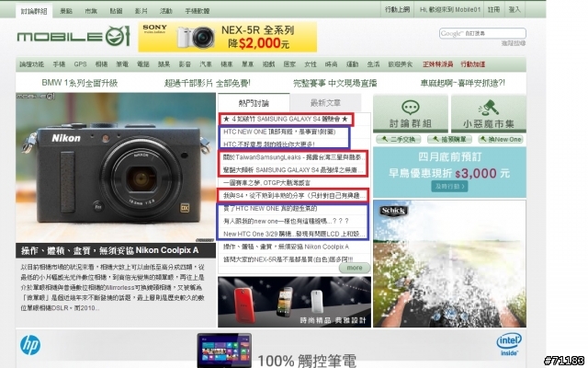
Task: Open the OTGP racing topic
Action: point(266,183)
